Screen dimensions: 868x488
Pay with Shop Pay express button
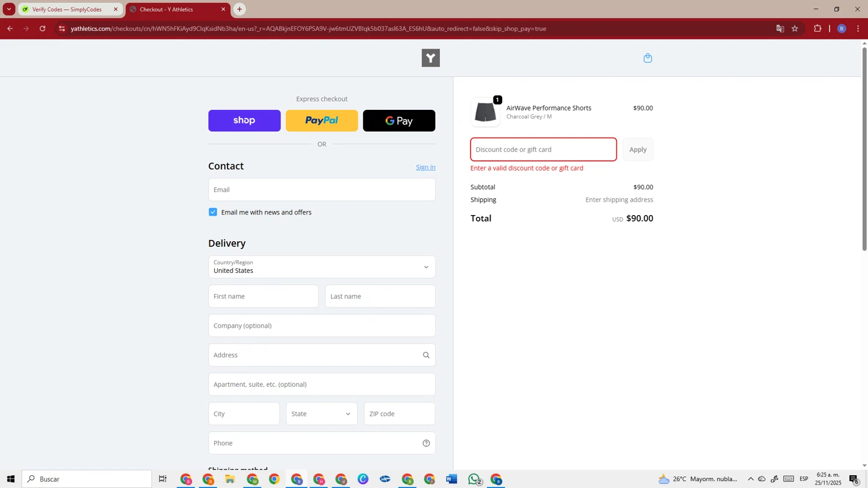244,120
